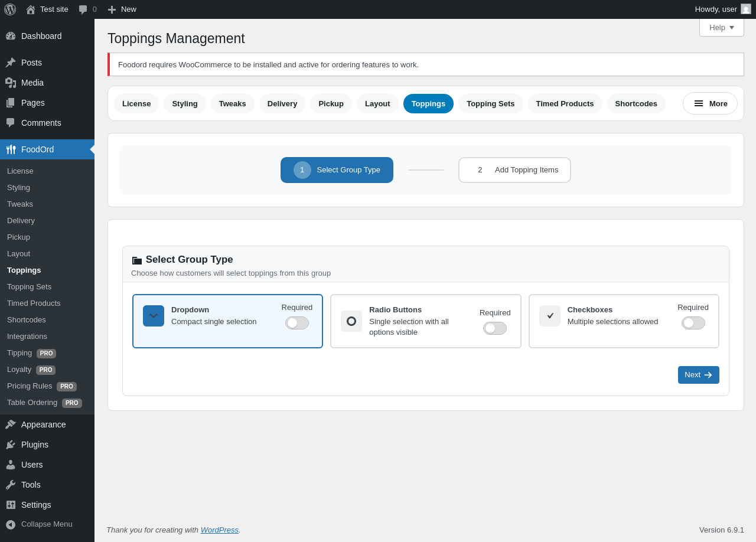Image resolution: width=756 pixels, height=542 pixels.
Task: Open the Delivery tab
Action: click(x=282, y=103)
